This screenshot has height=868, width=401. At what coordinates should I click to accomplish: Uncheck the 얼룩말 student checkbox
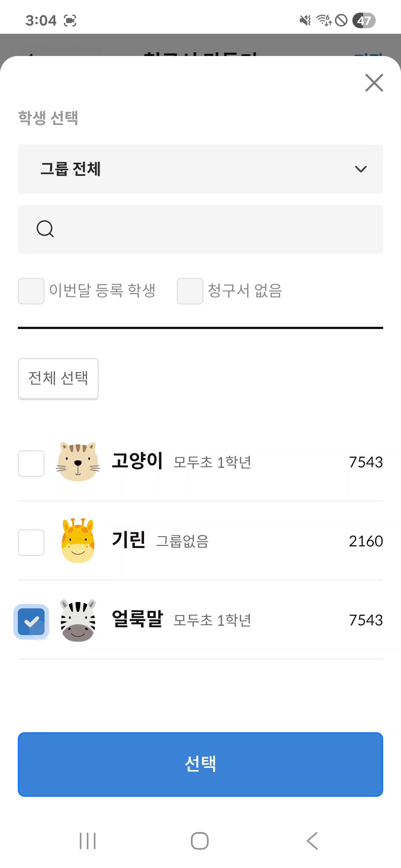(x=31, y=622)
